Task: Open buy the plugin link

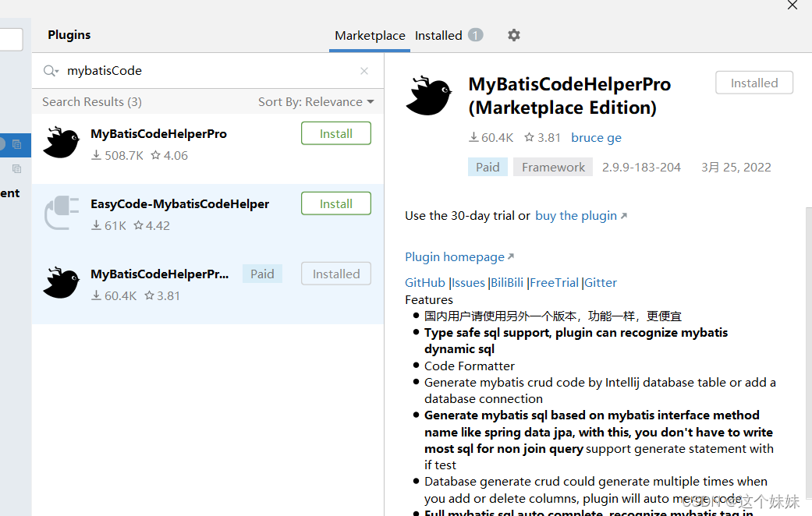Action: click(x=581, y=216)
